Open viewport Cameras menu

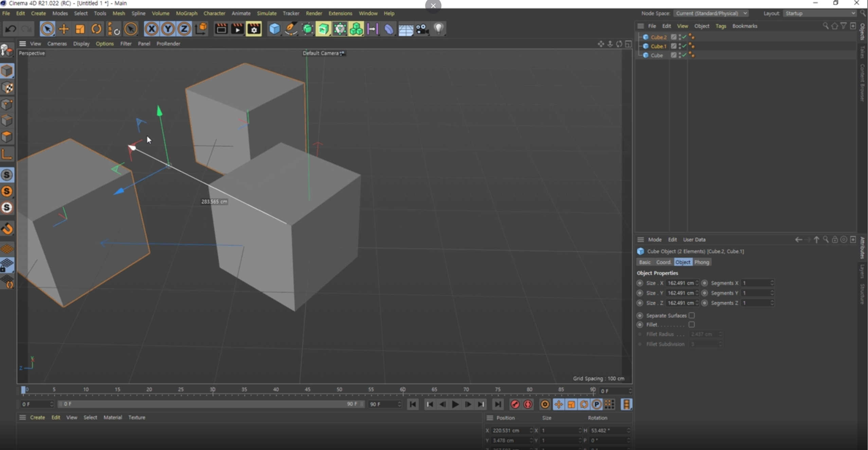point(57,43)
